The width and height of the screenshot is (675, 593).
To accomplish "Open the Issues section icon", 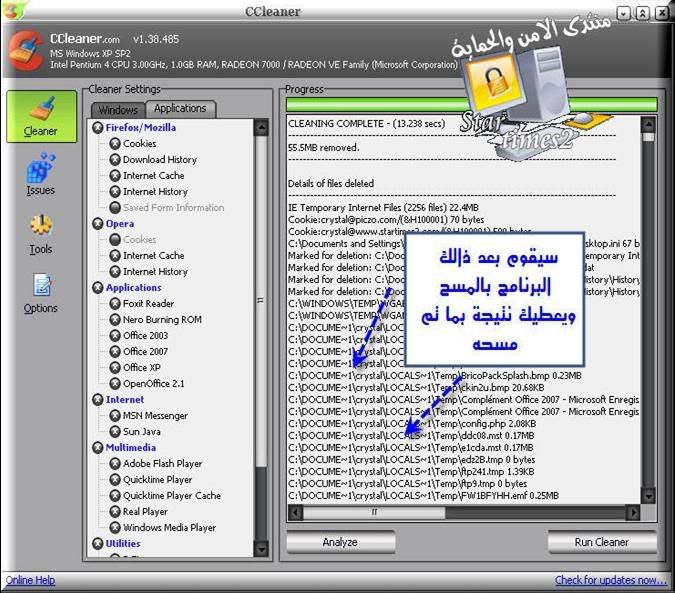I will [40, 168].
